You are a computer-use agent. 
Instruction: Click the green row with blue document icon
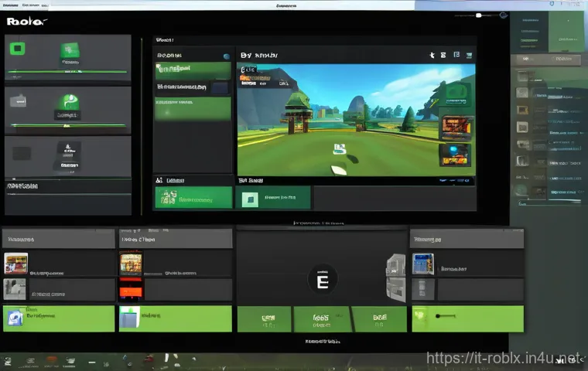[59, 319]
